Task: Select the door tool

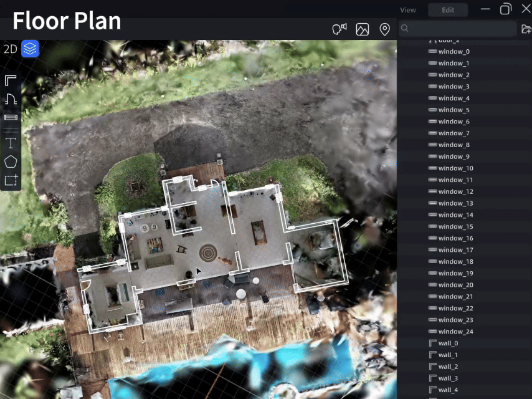Action: tap(11, 99)
